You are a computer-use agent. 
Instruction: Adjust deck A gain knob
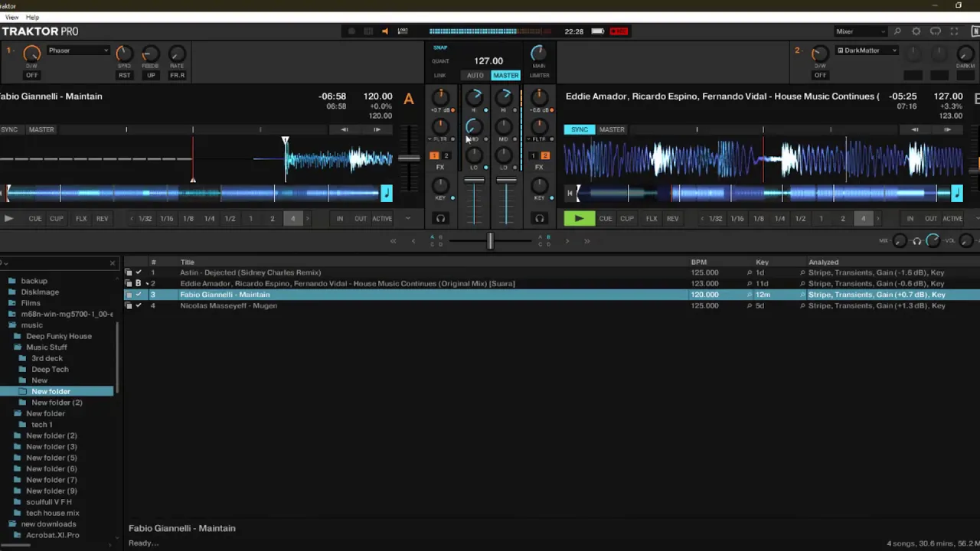(x=440, y=97)
